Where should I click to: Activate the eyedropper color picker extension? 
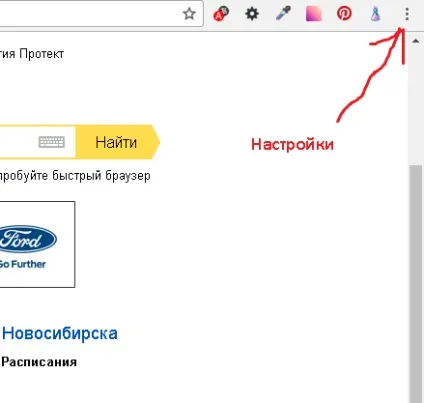tap(283, 14)
